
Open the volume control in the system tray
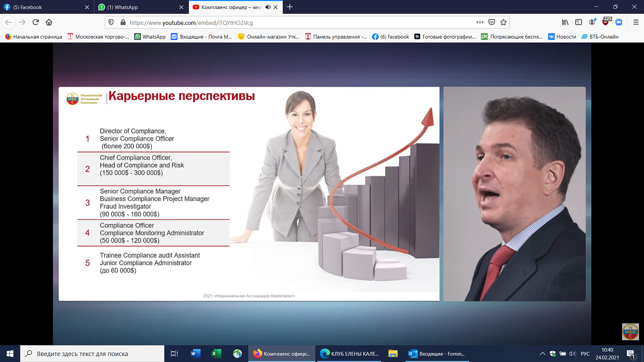click(x=571, y=353)
